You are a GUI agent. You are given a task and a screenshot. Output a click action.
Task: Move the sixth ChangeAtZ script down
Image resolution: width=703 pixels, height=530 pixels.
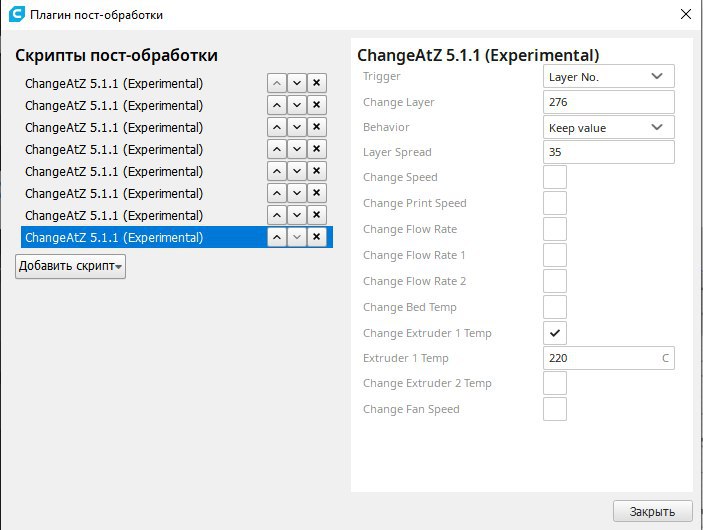297,193
